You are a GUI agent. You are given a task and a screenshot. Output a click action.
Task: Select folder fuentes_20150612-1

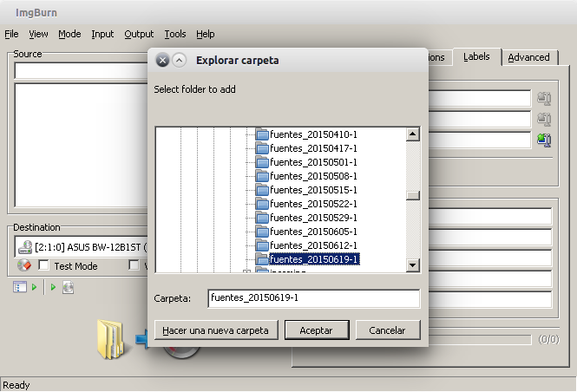pos(313,245)
